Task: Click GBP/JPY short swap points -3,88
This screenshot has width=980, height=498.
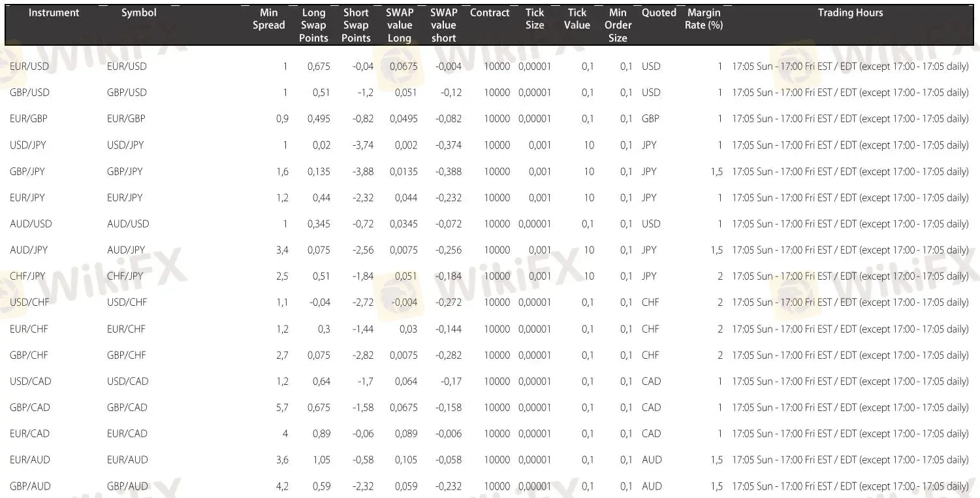Action: [363, 171]
